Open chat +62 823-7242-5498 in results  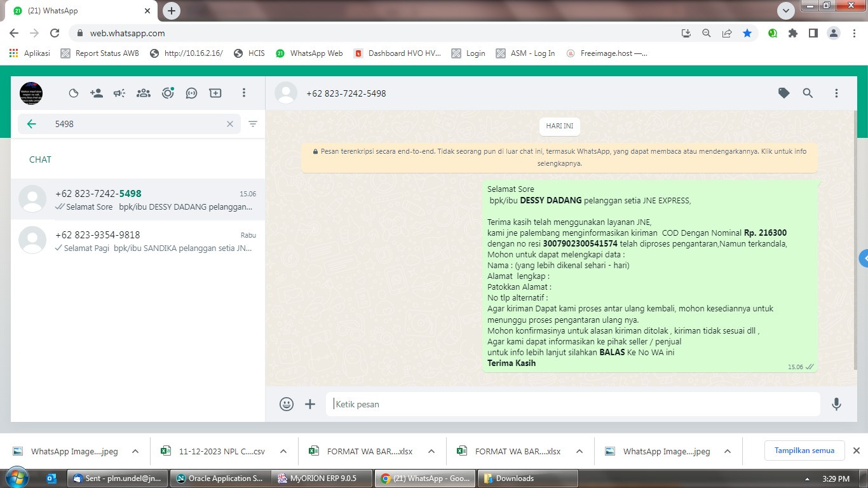pyautogui.click(x=138, y=200)
